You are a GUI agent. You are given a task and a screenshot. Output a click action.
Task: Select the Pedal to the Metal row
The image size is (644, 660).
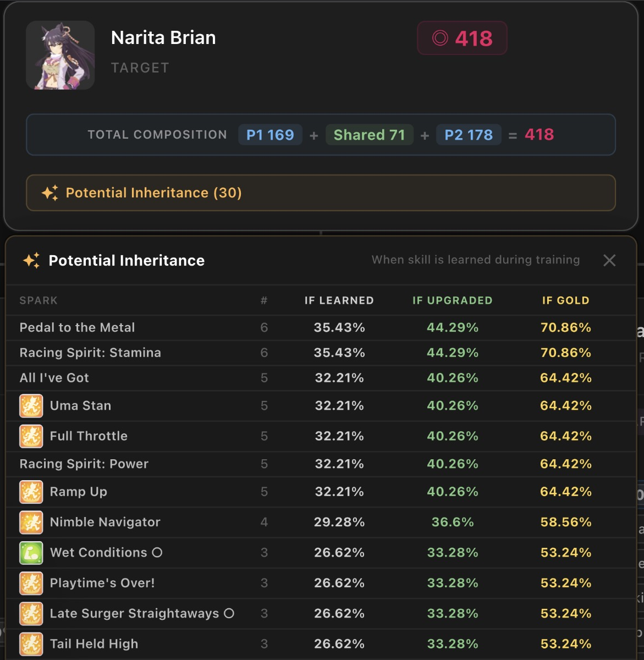point(321,328)
